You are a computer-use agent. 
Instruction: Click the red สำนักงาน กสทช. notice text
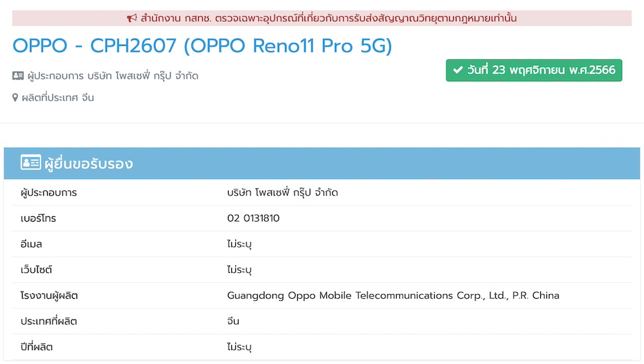[x=328, y=18]
